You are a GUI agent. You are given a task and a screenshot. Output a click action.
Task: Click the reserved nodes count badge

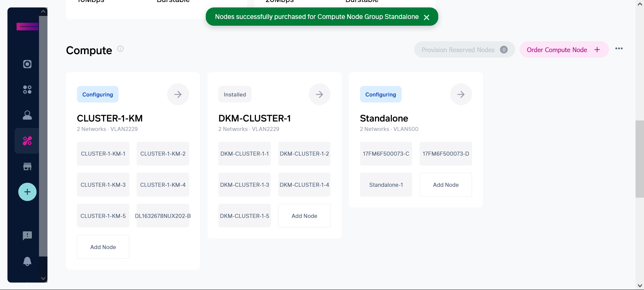(504, 50)
